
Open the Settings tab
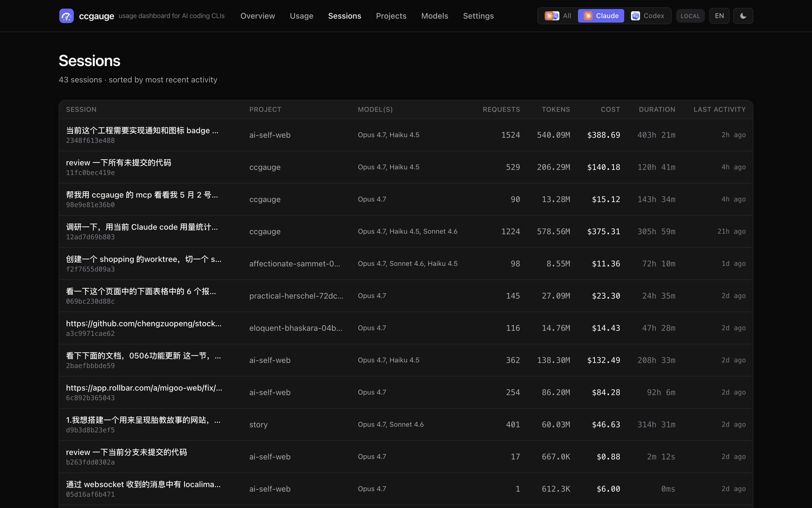[478, 16]
